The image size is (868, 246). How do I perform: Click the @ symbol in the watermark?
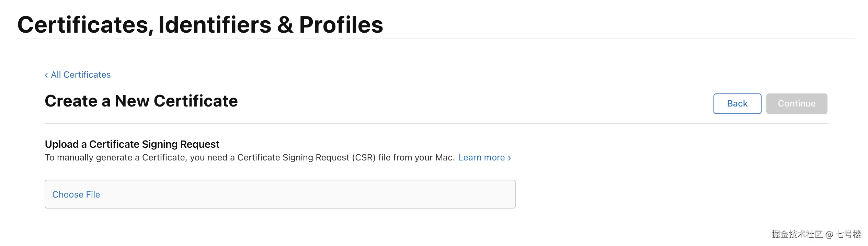(x=829, y=235)
